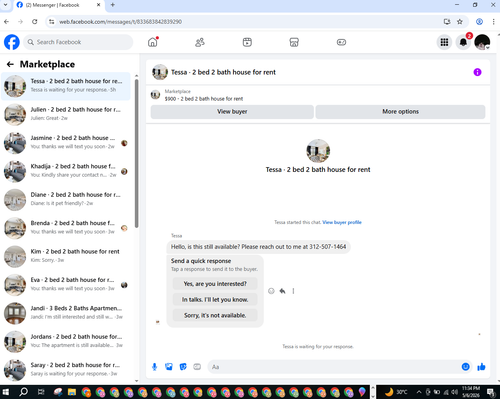Viewport: 500px width, 399px height.
Task: Open the Marketplace icon in top navigation
Action: coord(294,42)
